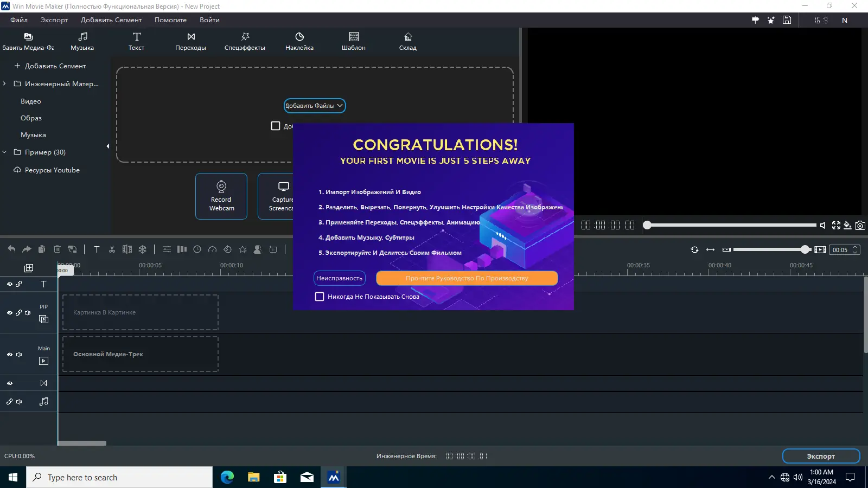Screen dimensions: 868x488
Task: Click the undo arrow in timeline toolbar
Action: click(11, 249)
